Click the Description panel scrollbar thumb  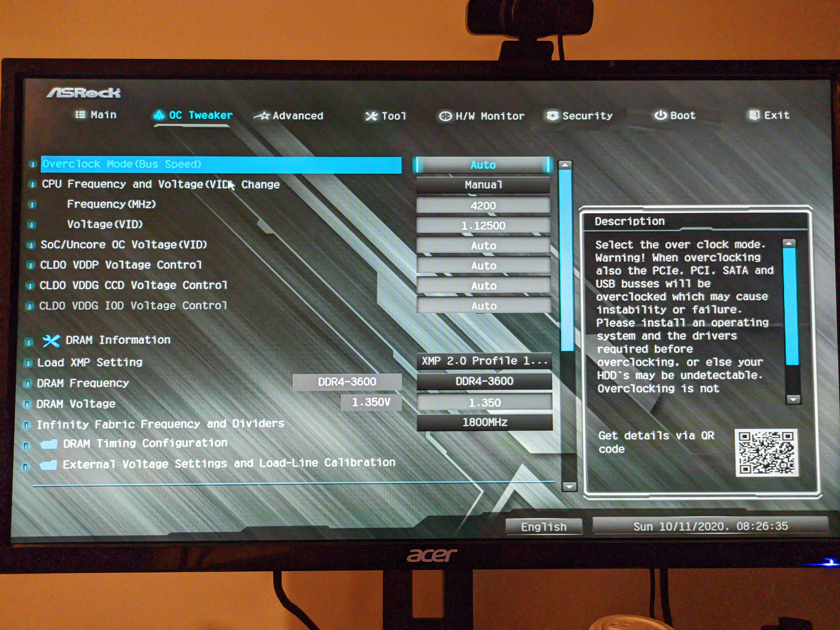pos(791,306)
